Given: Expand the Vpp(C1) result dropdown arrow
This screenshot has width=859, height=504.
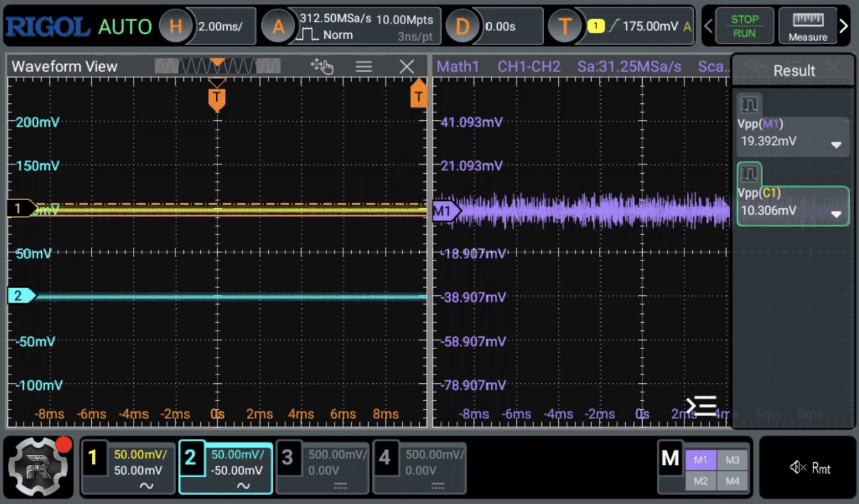Looking at the screenshot, I should [x=836, y=214].
